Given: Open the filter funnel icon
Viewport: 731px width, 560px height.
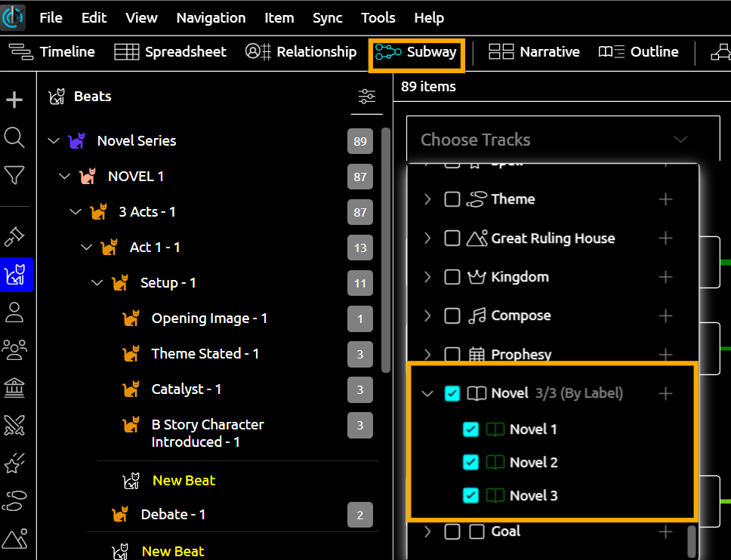Looking at the screenshot, I should point(14,176).
